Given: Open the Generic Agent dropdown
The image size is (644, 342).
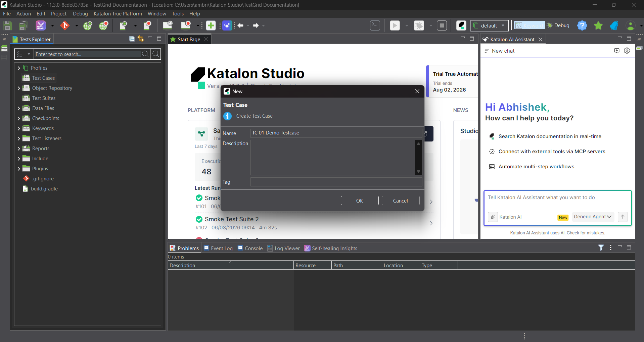Looking at the screenshot, I should [x=593, y=217].
